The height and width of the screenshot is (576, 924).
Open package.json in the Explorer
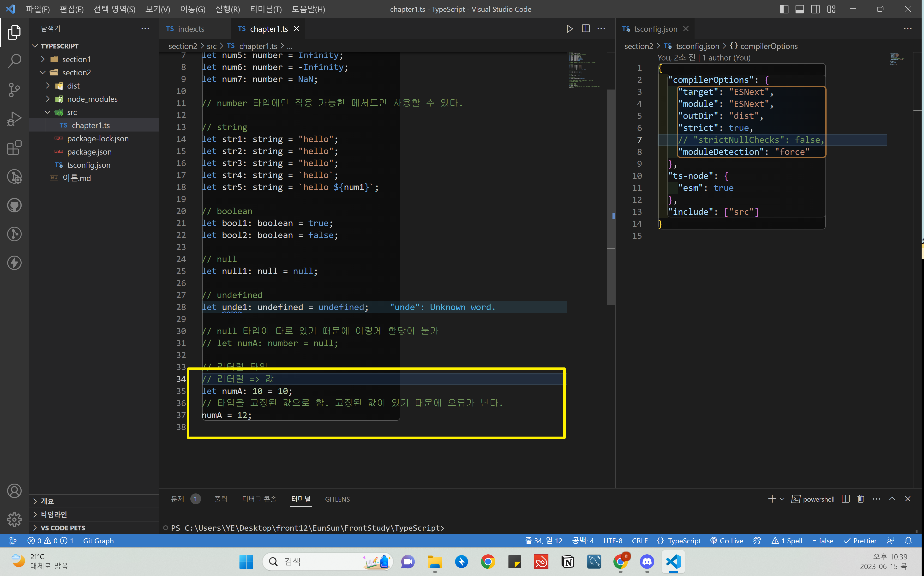94,152
